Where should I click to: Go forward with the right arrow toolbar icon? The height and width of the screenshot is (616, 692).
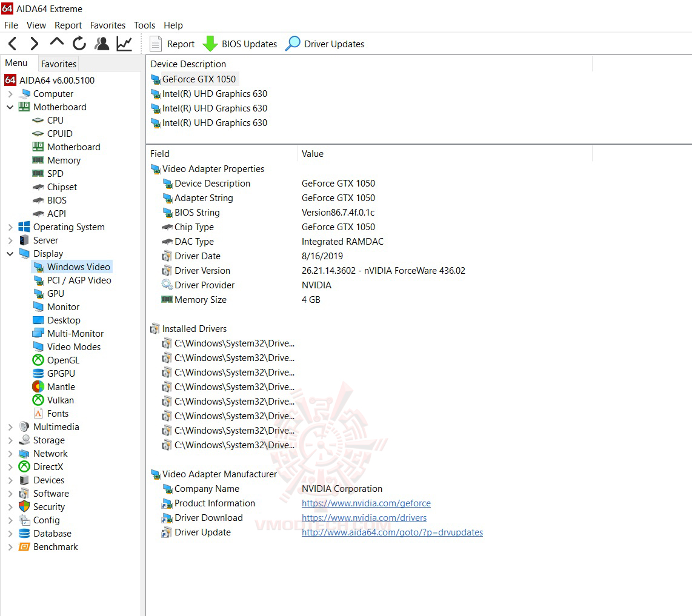coord(34,44)
